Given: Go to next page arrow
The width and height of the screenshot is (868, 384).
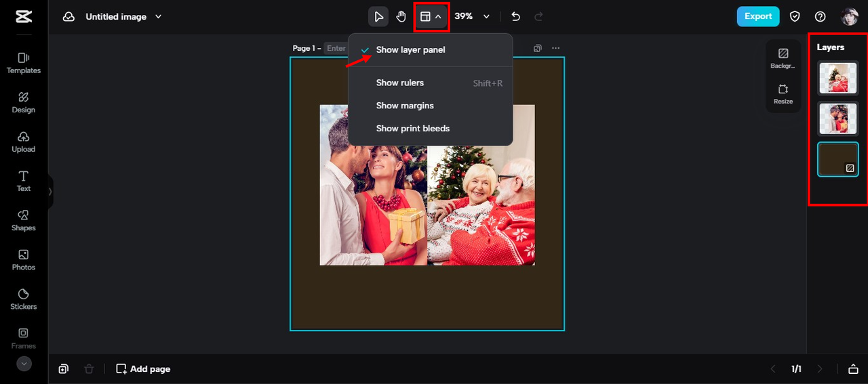Looking at the screenshot, I should (820, 369).
